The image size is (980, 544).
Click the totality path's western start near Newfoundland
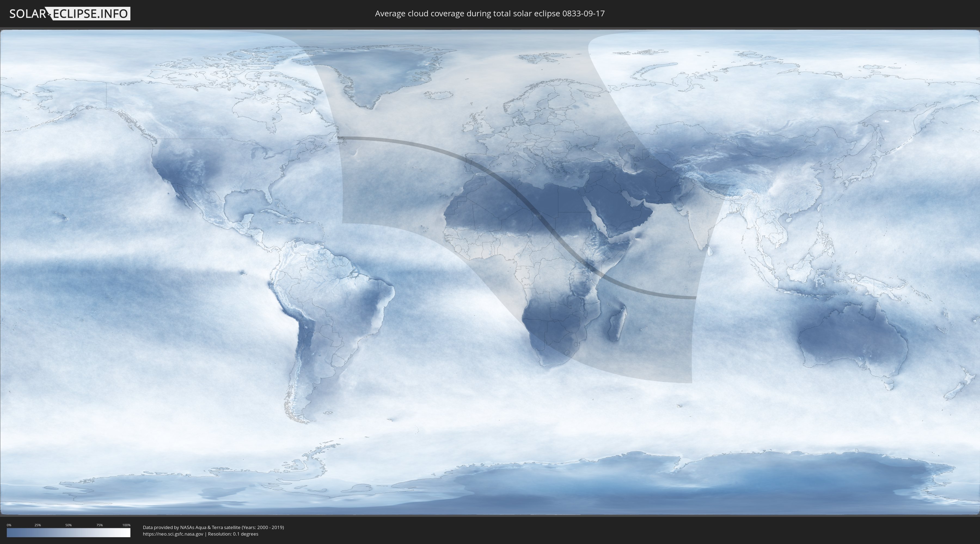(342, 138)
